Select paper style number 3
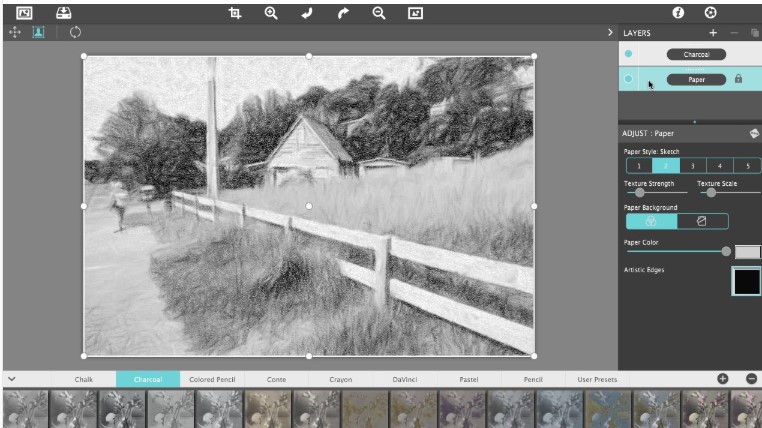The width and height of the screenshot is (762, 428). pos(693,166)
